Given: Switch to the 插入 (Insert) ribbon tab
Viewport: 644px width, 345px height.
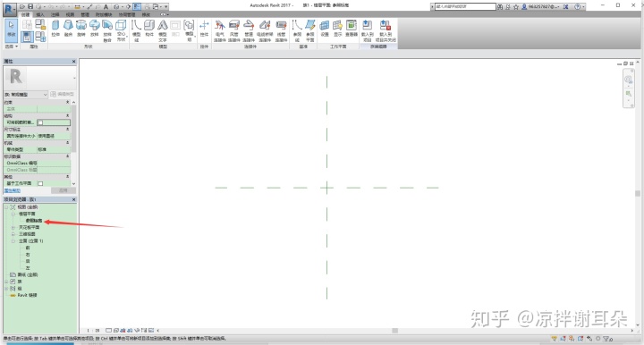Looking at the screenshot, I should (40, 14).
